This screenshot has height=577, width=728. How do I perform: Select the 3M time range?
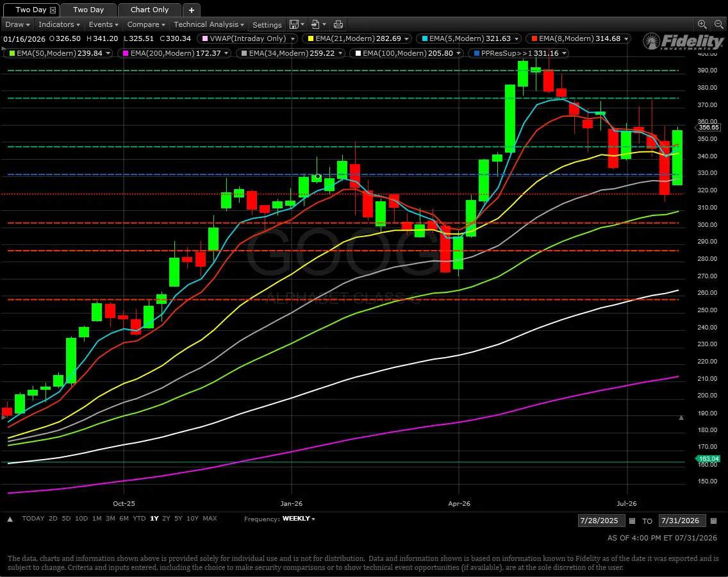pos(110,519)
